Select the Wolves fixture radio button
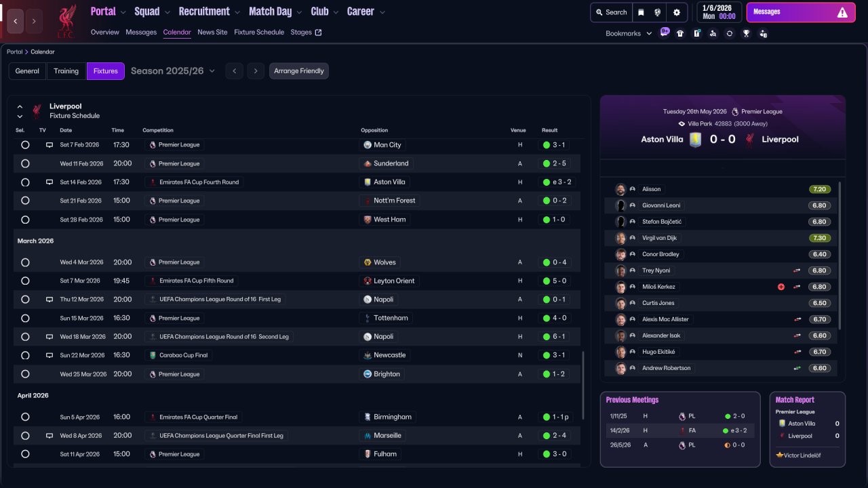The width and height of the screenshot is (868, 488). [x=25, y=262]
